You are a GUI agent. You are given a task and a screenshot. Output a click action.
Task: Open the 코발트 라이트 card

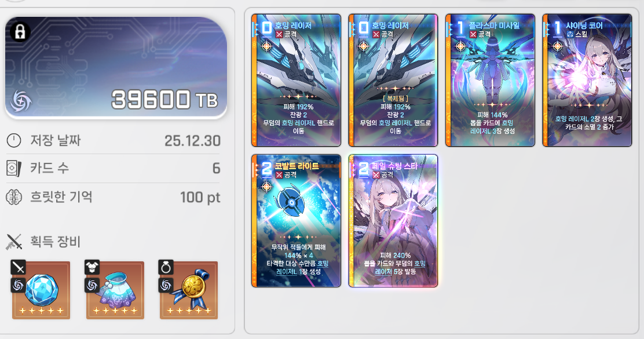pyautogui.click(x=296, y=221)
